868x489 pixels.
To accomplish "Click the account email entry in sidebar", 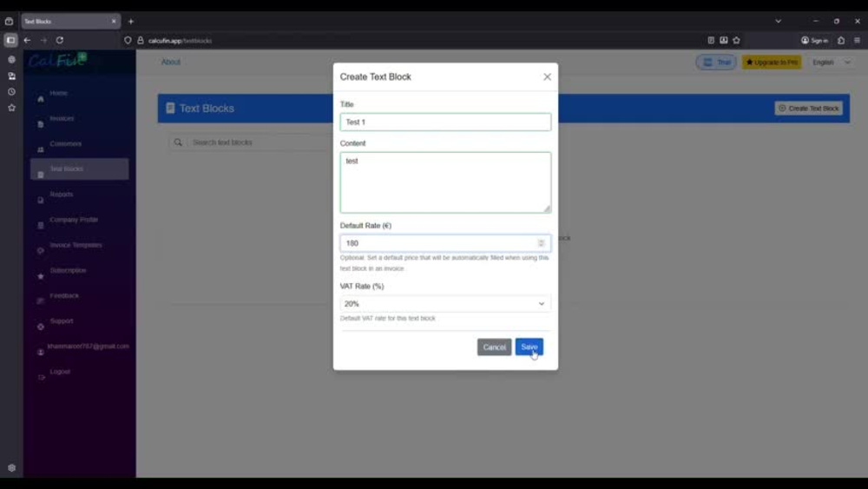I will (x=88, y=347).
